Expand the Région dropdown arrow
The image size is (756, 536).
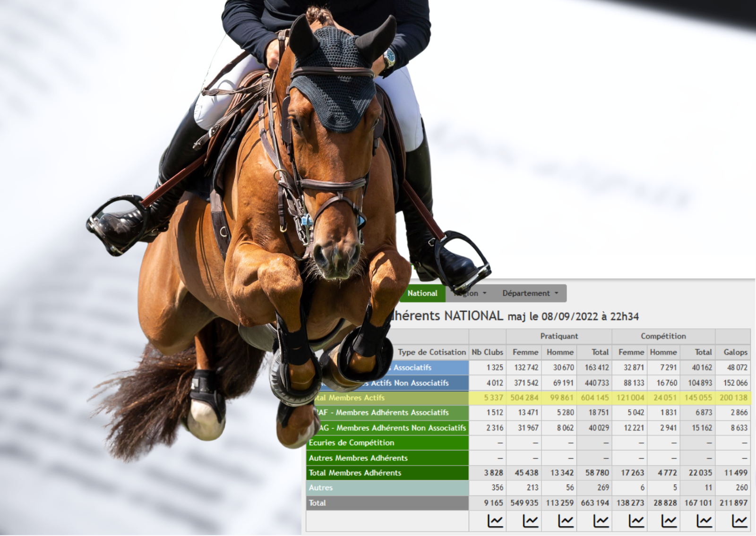[x=484, y=293]
